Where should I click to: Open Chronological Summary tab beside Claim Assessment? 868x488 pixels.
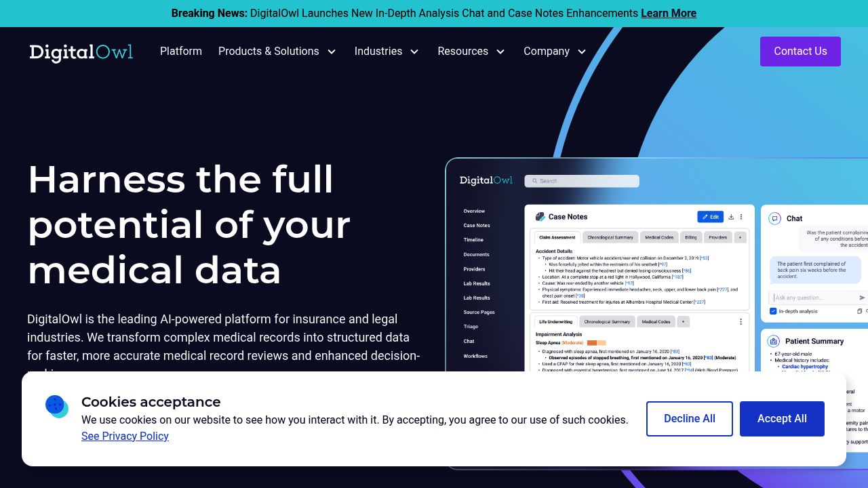click(610, 237)
